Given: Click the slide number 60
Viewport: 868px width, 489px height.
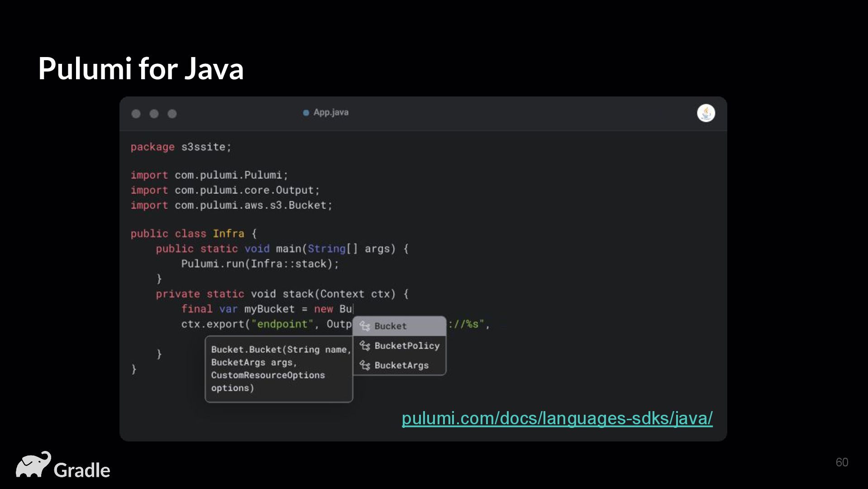Looking at the screenshot, I should (842, 462).
